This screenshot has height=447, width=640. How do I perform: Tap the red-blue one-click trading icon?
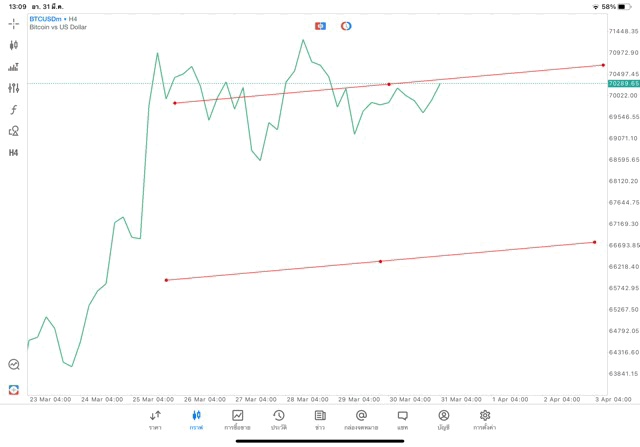(320, 26)
